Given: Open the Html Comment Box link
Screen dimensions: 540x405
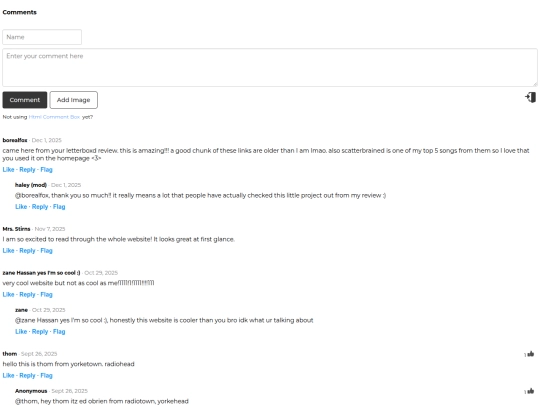Looking at the screenshot, I should (54, 117).
